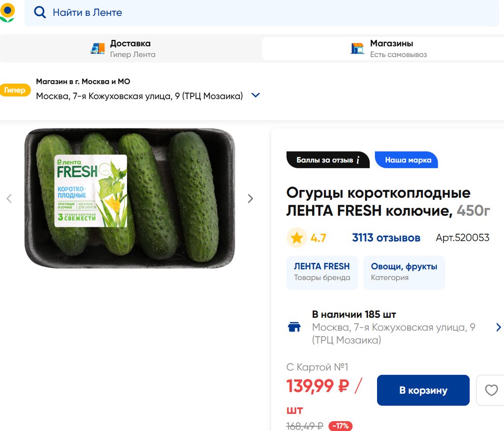This screenshot has width=504, height=431.
Task: Show next product image
Action: click(250, 199)
